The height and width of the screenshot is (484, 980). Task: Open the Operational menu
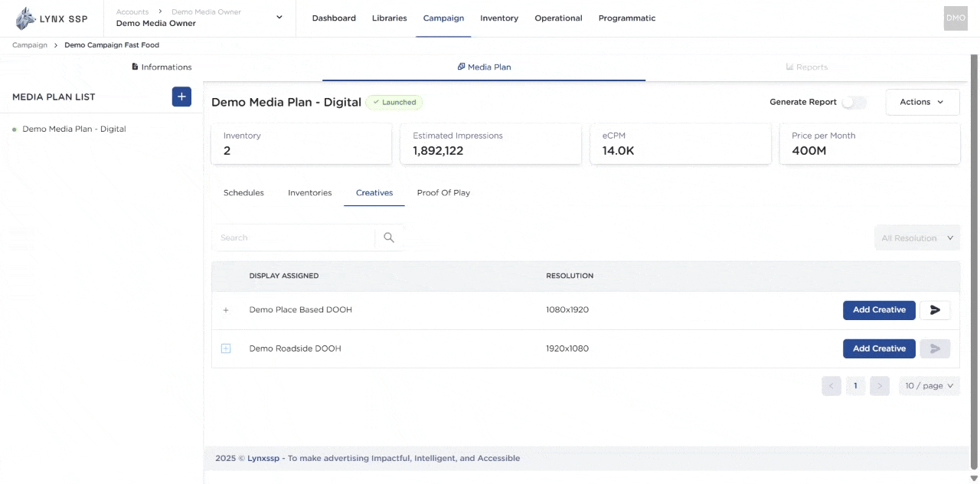(559, 18)
